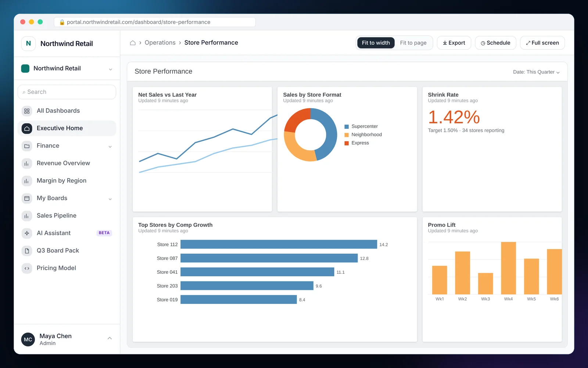Open All Dashboards in the sidebar

coord(67,111)
